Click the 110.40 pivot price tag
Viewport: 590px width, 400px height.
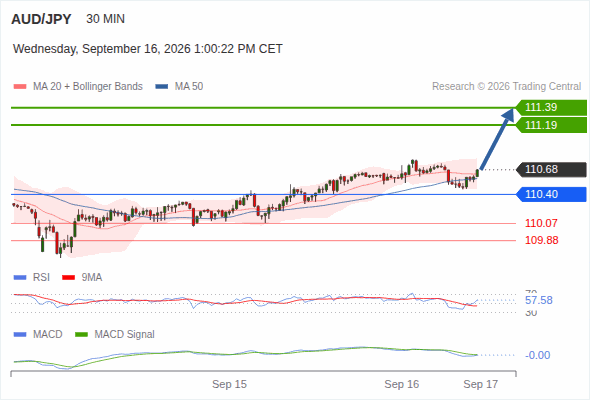click(x=551, y=194)
